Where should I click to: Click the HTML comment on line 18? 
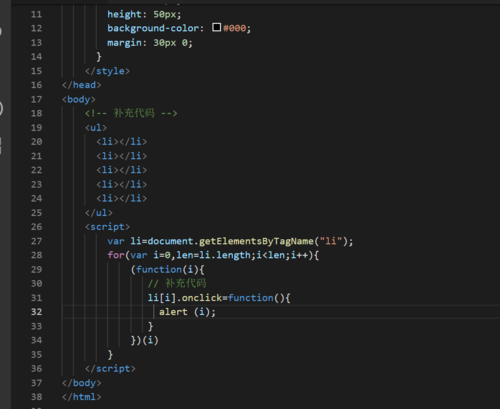point(131,113)
